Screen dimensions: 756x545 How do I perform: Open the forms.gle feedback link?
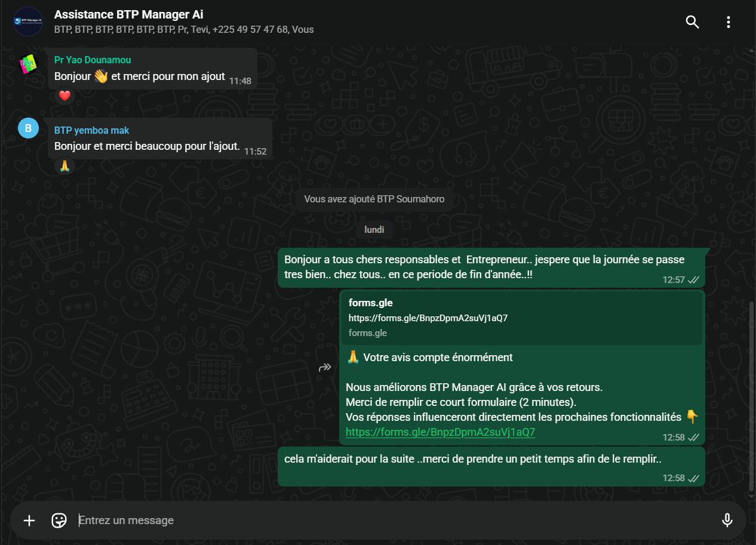point(441,432)
